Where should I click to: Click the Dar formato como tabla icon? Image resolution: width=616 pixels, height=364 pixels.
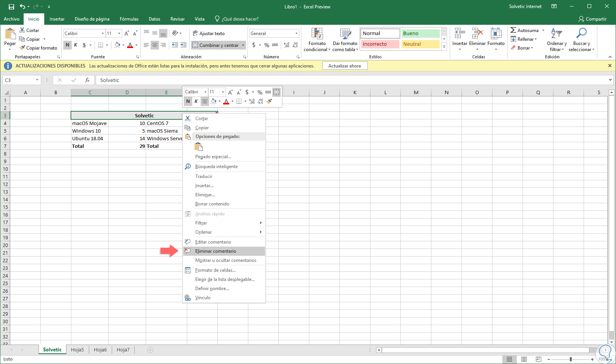(345, 34)
